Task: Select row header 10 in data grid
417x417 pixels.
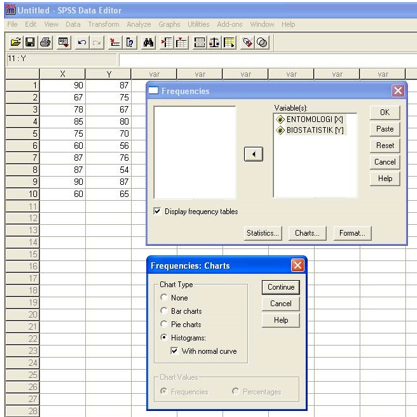Action: (23, 194)
